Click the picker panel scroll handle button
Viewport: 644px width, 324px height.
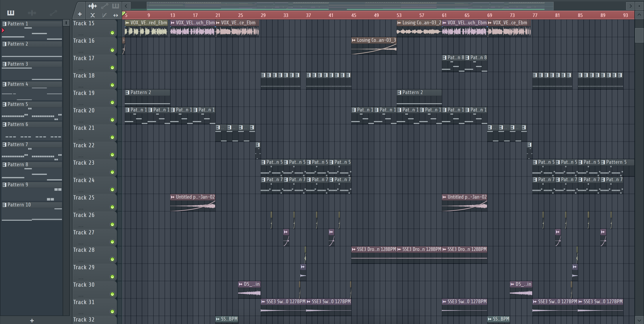point(66,23)
